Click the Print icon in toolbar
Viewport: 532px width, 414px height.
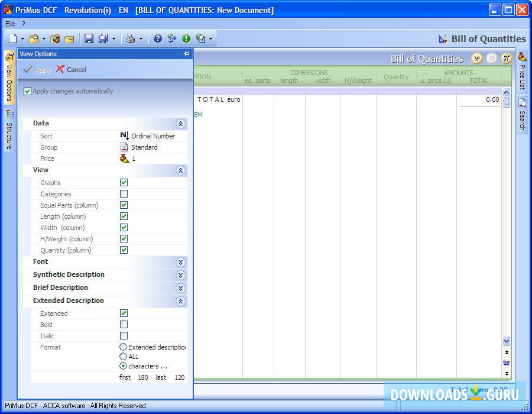pos(131,39)
